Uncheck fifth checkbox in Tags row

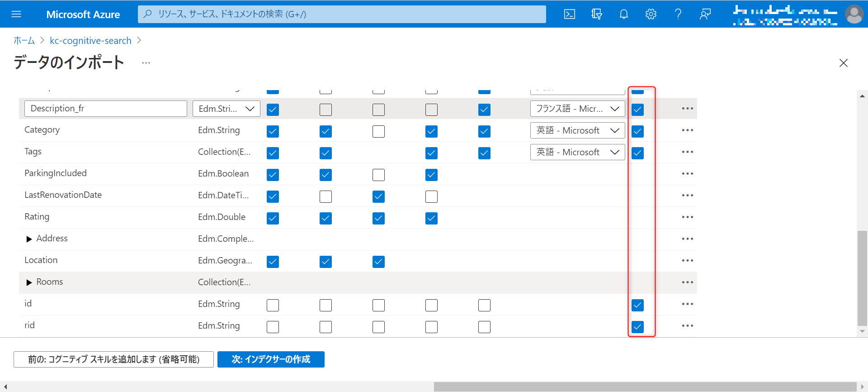(484, 153)
